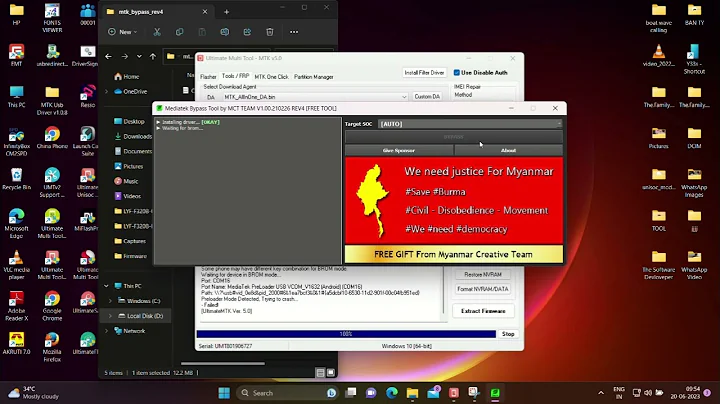Collapse the This PC tree node
720x404 pixels.
(107, 286)
